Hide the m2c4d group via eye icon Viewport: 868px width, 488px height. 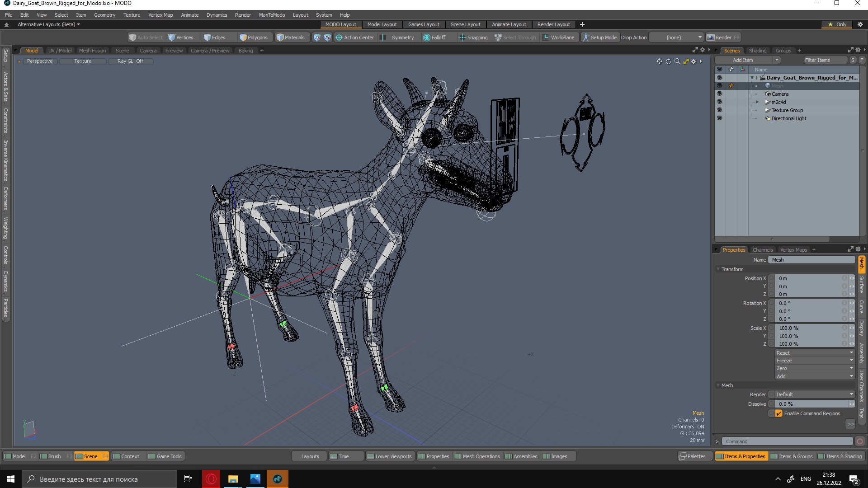(x=719, y=102)
